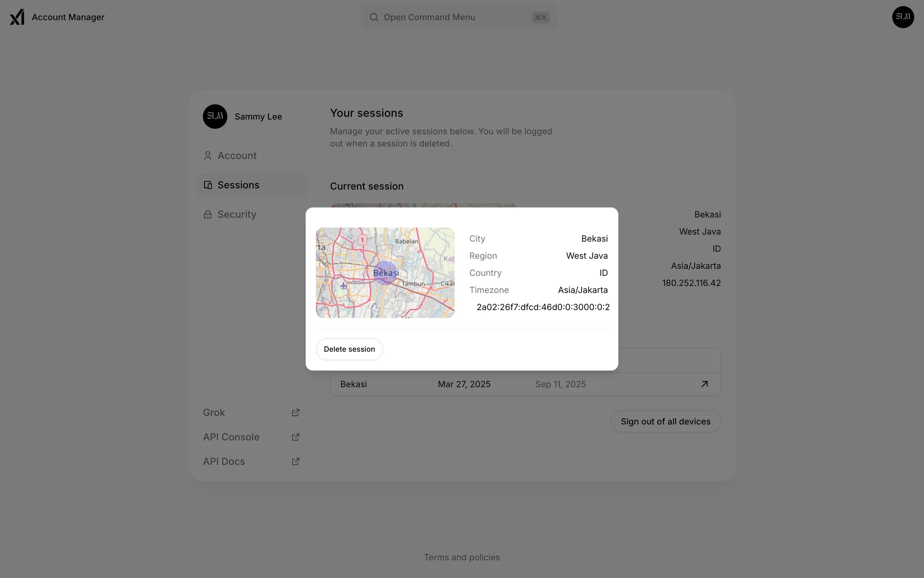The height and width of the screenshot is (578, 924).
Task: Click Sign out of all devices
Action: coord(665,421)
